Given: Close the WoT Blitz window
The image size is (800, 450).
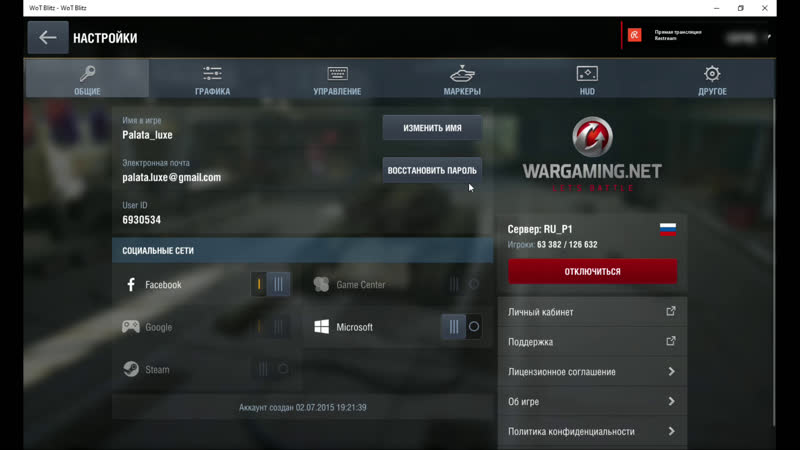Looking at the screenshot, I should 764,8.
